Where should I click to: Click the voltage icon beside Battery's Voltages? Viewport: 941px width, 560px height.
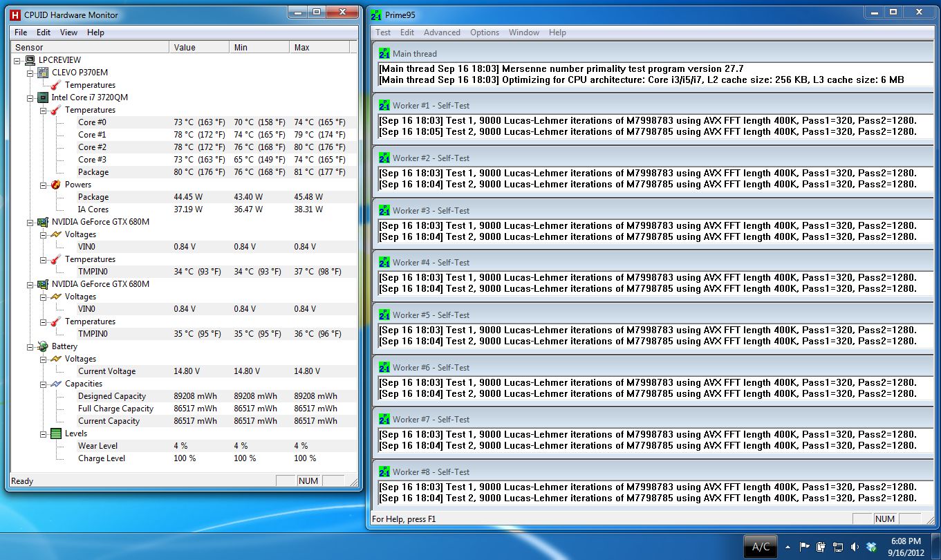56,359
